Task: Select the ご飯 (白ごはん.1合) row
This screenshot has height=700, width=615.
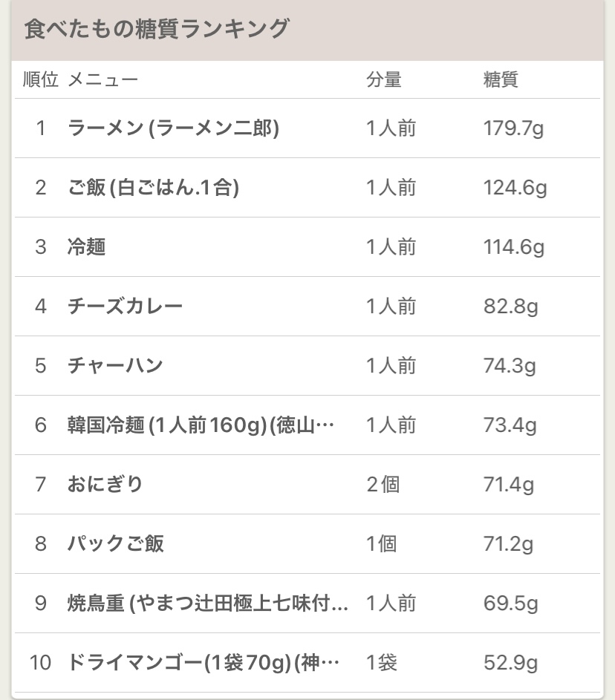Action: coord(153,188)
